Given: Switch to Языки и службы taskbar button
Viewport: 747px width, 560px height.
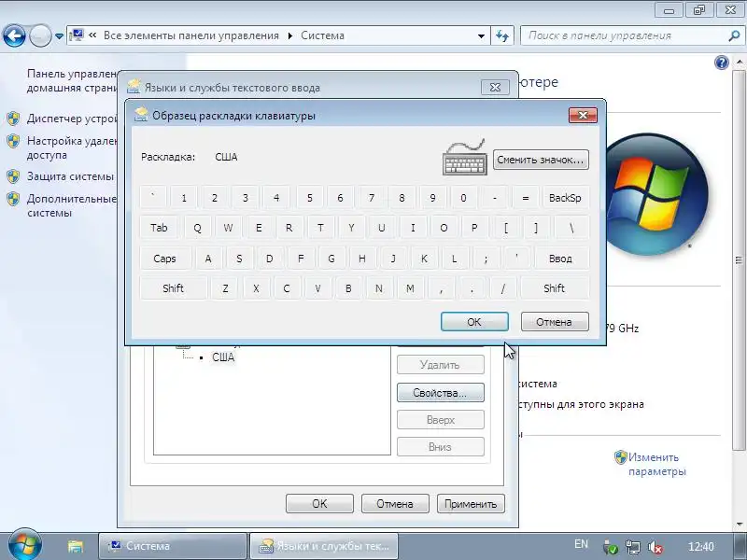Looking at the screenshot, I should pyautogui.click(x=324, y=546).
